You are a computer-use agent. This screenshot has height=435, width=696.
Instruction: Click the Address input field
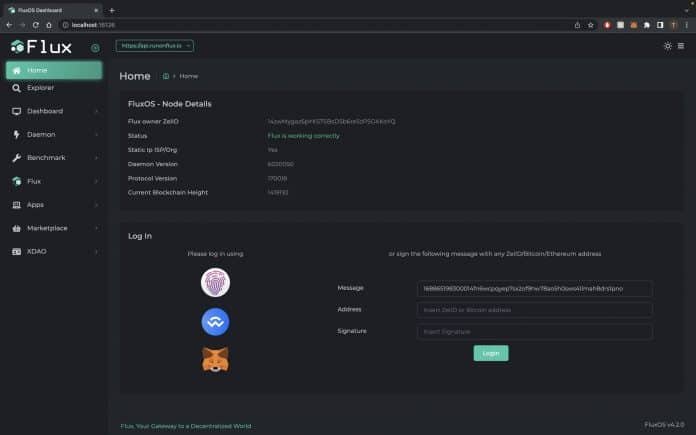tap(534, 310)
